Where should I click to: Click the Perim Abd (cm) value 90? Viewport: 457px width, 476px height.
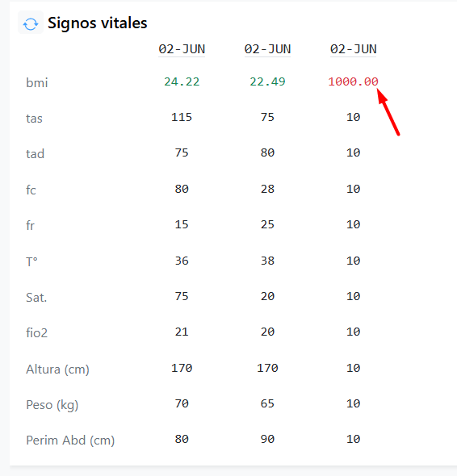(x=267, y=439)
